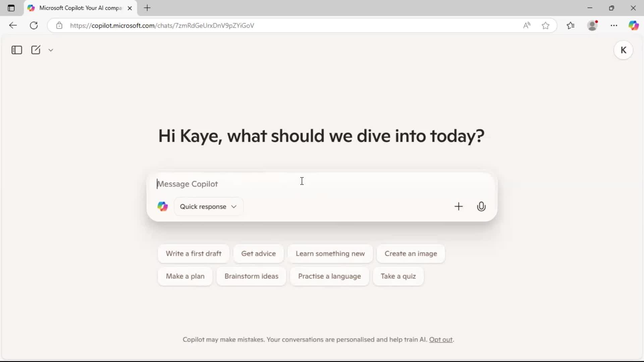Open browser settings with the ellipsis menu
This screenshot has height=362, width=644.
coord(614,25)
